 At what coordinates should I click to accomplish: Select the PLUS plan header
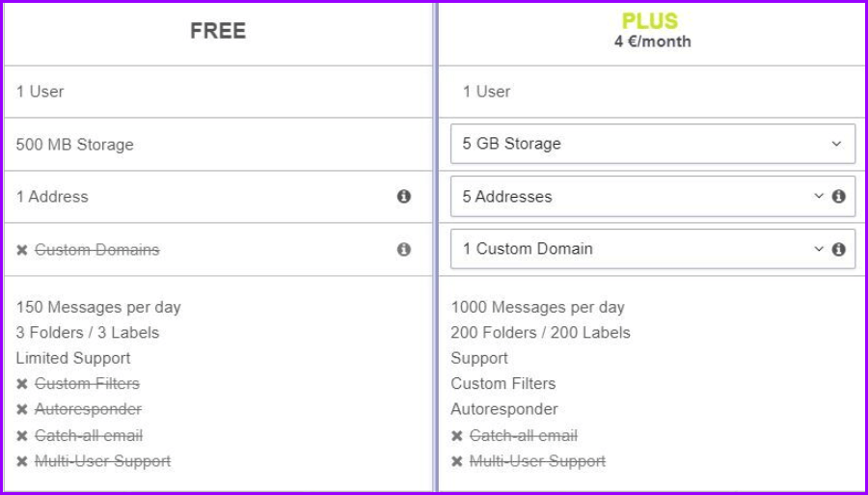click(650, 21)
